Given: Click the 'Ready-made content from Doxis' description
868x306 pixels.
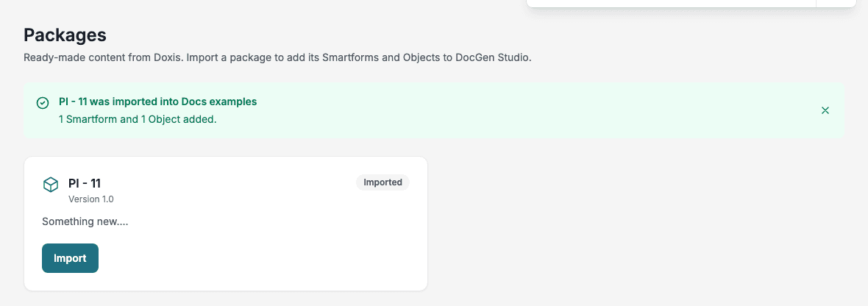Looking at the screenshot, I should click(277, 57).
